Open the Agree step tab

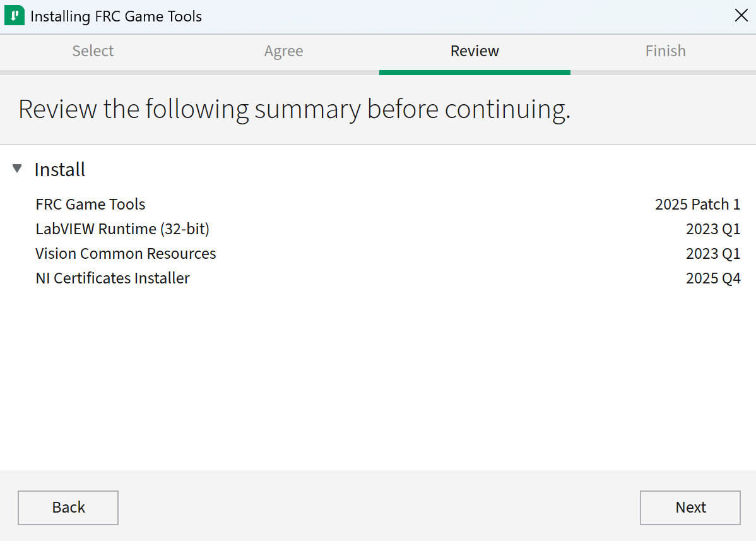click(x=283, y=51)
